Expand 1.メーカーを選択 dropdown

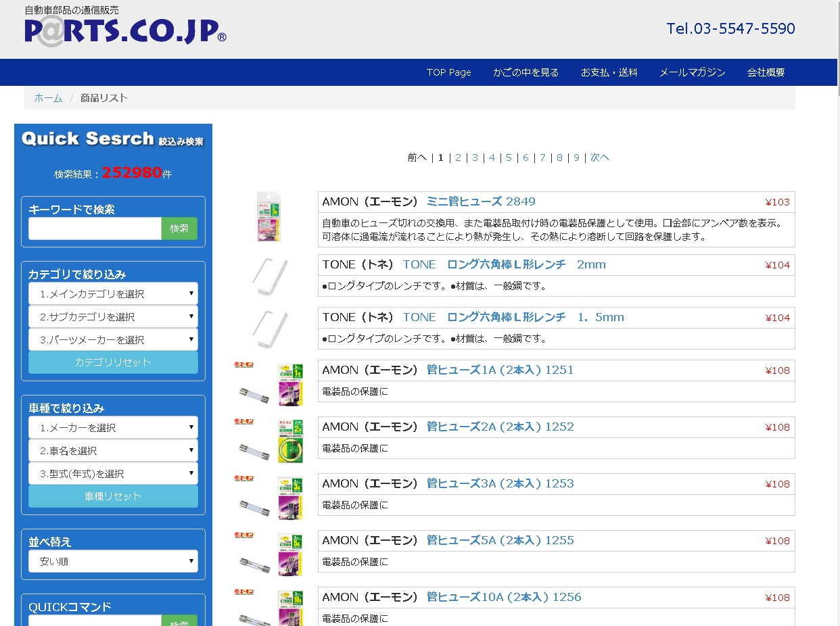pos(113,427)
